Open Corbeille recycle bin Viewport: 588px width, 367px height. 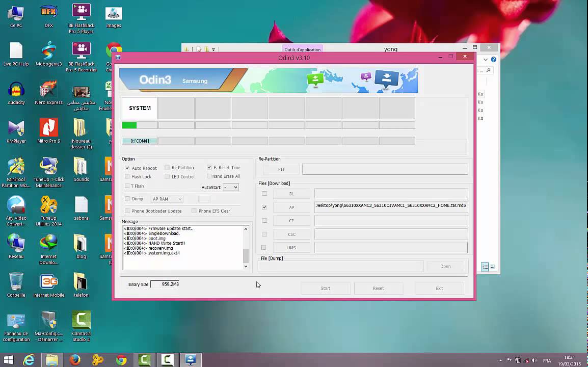pyautogui.click(x=16, y=285)
